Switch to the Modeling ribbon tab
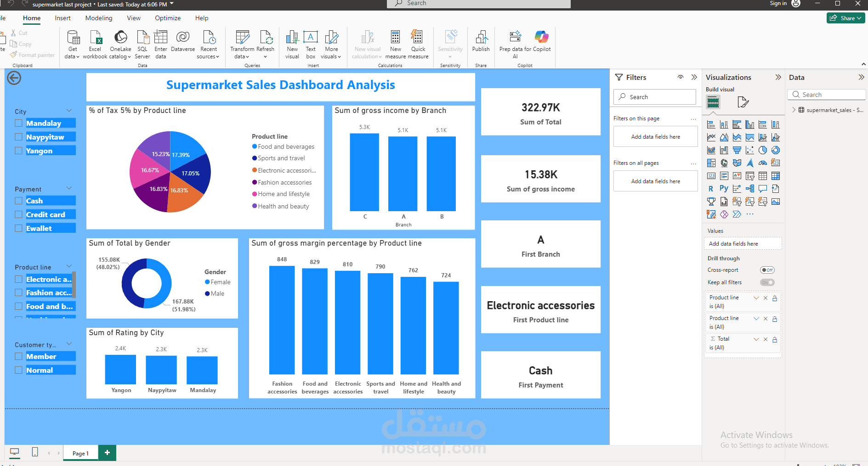The width and height of the screenshot is (868, 466). click(98, 18)
